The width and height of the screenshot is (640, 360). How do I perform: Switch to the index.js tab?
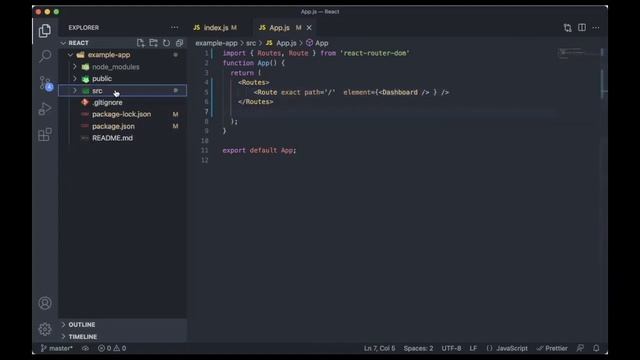coord(216,28)
